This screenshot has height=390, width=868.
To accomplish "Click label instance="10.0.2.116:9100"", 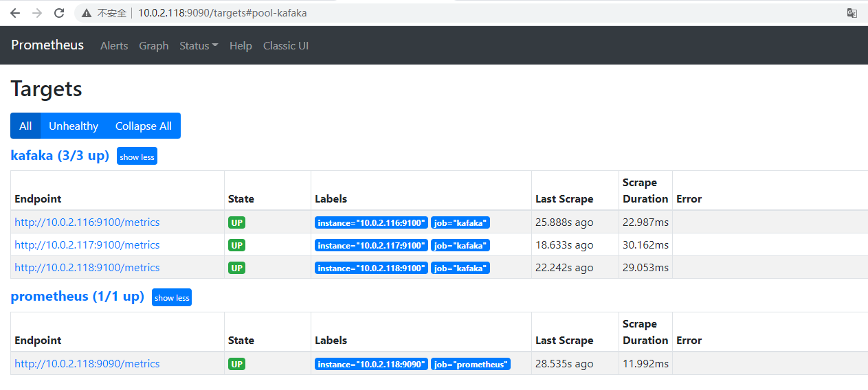I will pos(371,222).
